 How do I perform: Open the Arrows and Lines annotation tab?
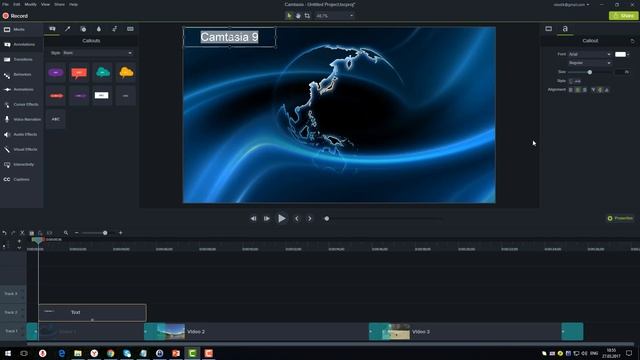point(68,29)
